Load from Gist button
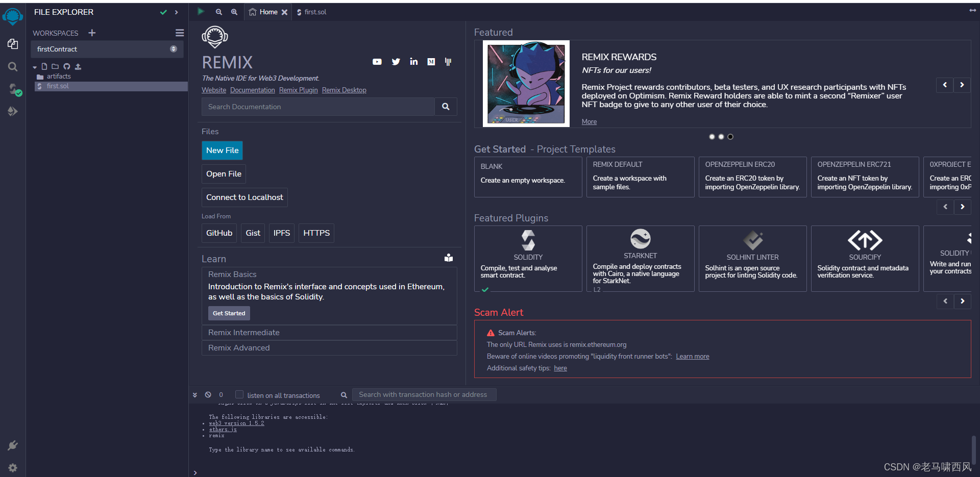The image size is (980, 477). (253, 233)
